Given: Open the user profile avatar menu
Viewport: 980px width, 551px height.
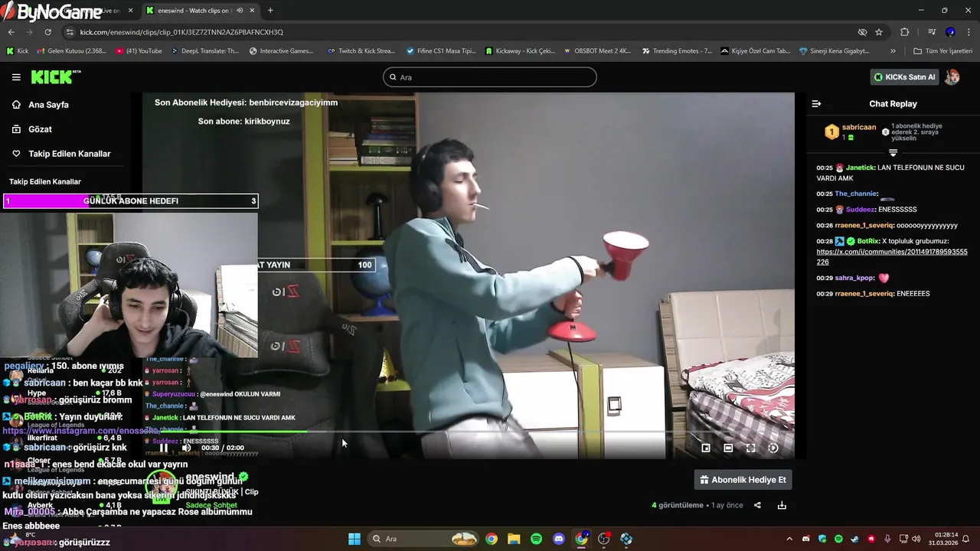Looking at the screenshot, I should click(x=952, y=77).
